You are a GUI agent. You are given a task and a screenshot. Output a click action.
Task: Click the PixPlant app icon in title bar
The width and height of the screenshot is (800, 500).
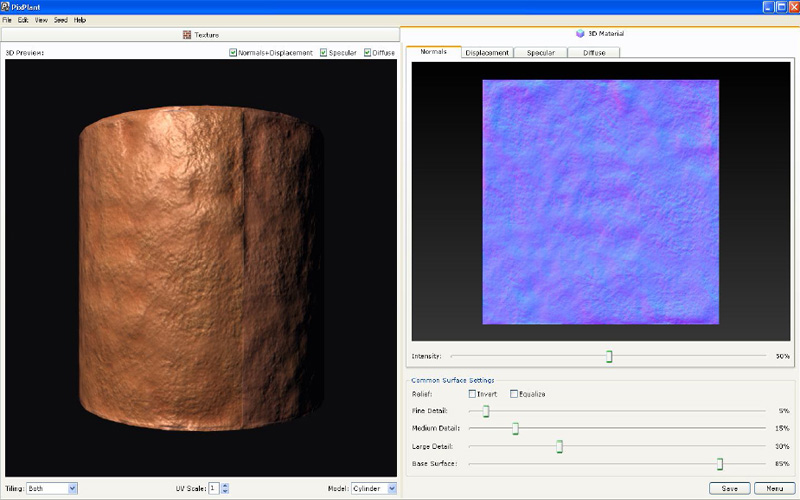click(x=5, y=7)
